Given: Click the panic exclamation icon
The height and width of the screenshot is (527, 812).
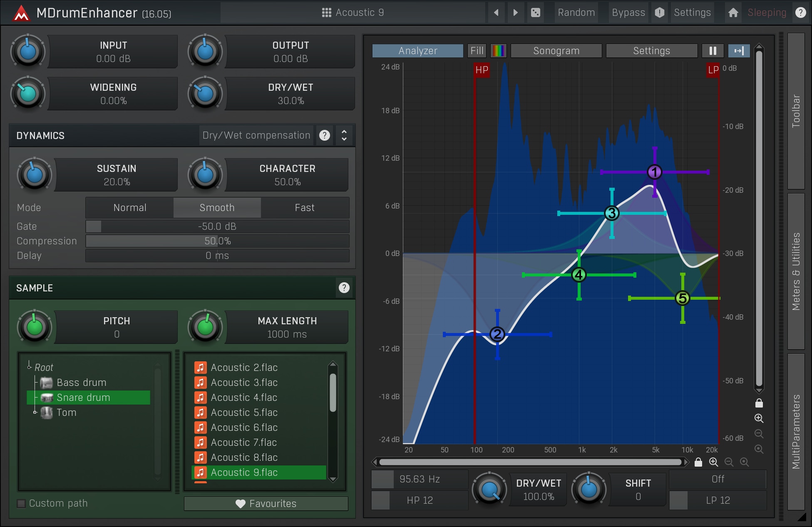Looking at the screenshot, I should pos(660,12).
